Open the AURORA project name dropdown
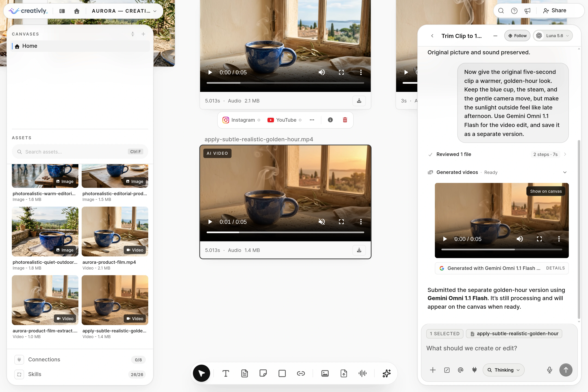Viewport: 588px width, 392px height. click(x=124, y=11)
